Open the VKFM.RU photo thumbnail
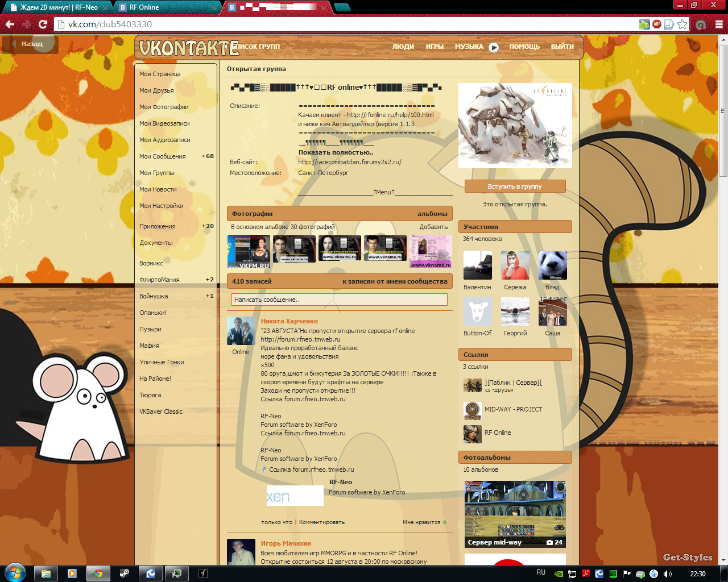 tap(249, 252)
